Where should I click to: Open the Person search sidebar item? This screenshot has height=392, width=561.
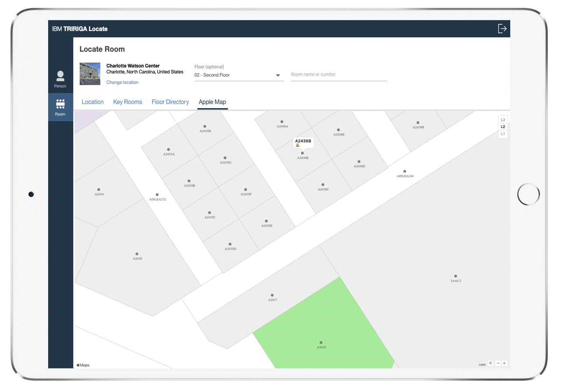tap(60, 79)
